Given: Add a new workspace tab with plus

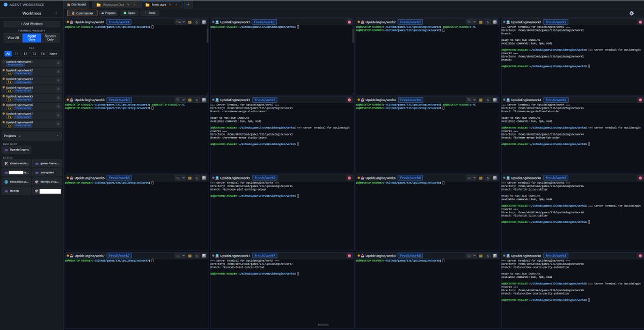Looking at the screenshot, I should tap(188, 4).
